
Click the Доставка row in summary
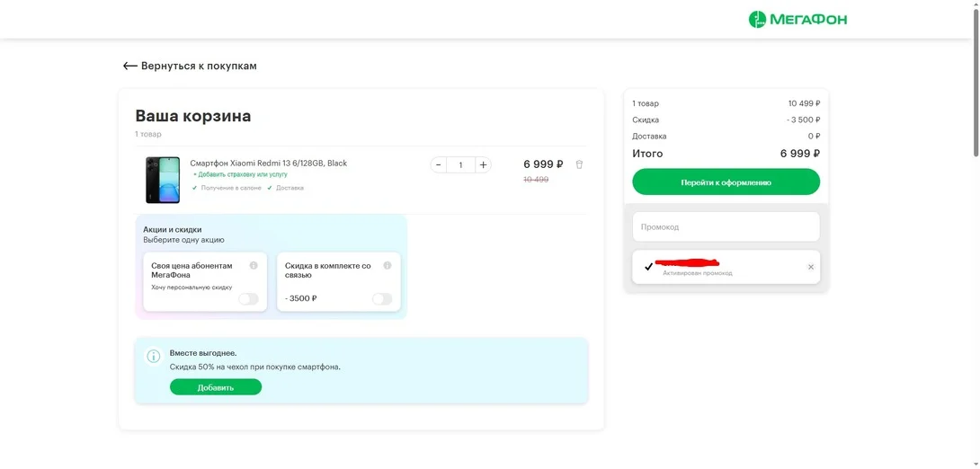click(726, 137)
